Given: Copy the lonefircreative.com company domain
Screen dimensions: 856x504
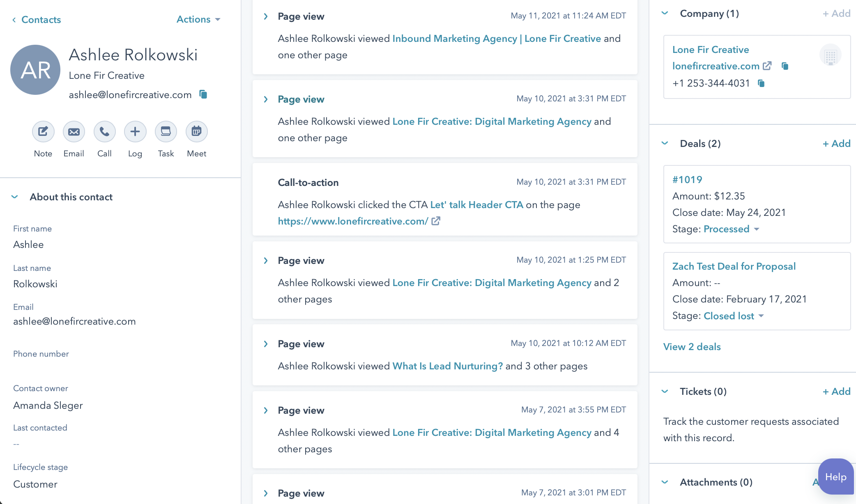Looking at the screenshot, I should pyautogui.click(x=785, y=66).
